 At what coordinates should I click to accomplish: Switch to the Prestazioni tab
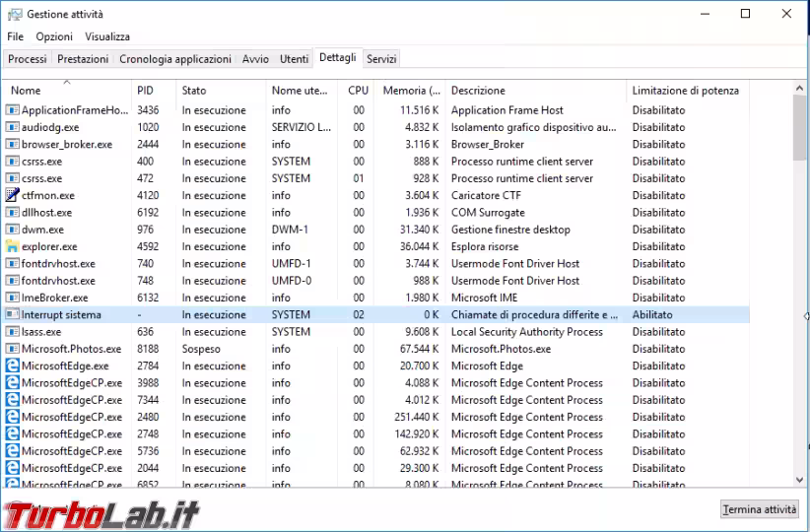click(83, 59)
